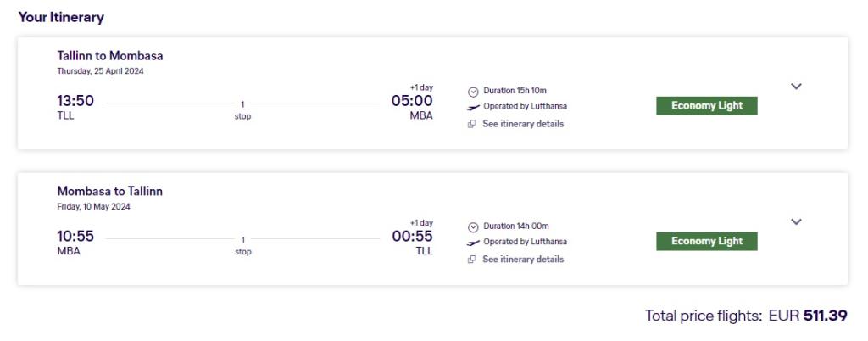The width and height of the screenshot is (868, 341).
Task: Click the 1 stop label on the outbound flight
Action: [242, 110]
